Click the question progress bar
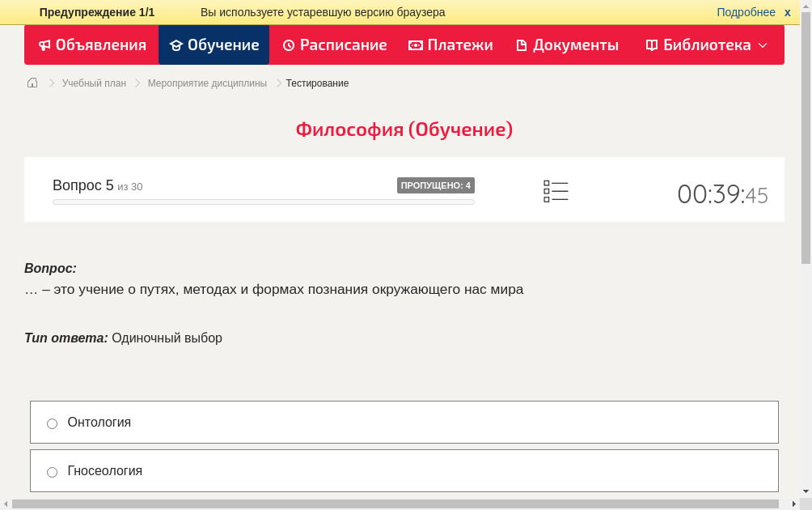812x510 pixels. [x=263, y=202]
